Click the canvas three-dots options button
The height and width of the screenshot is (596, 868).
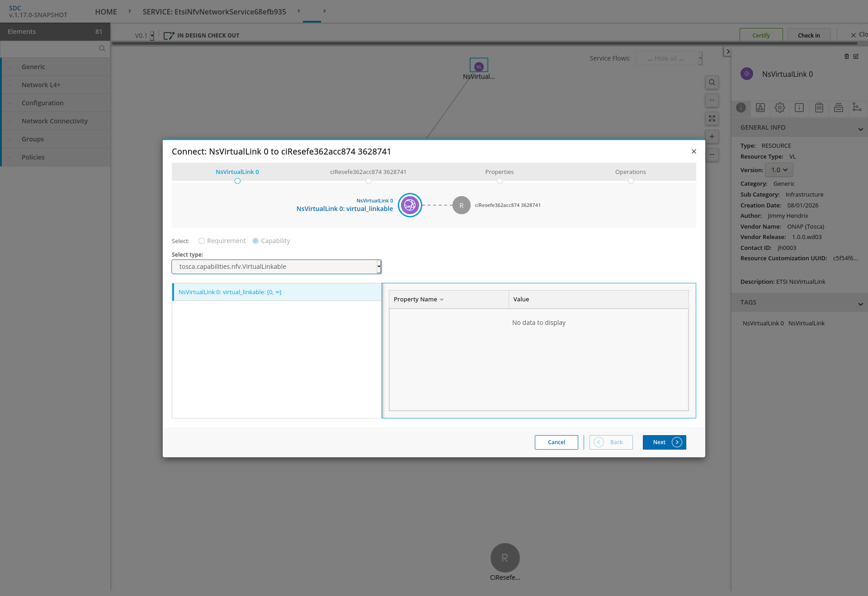712,100
